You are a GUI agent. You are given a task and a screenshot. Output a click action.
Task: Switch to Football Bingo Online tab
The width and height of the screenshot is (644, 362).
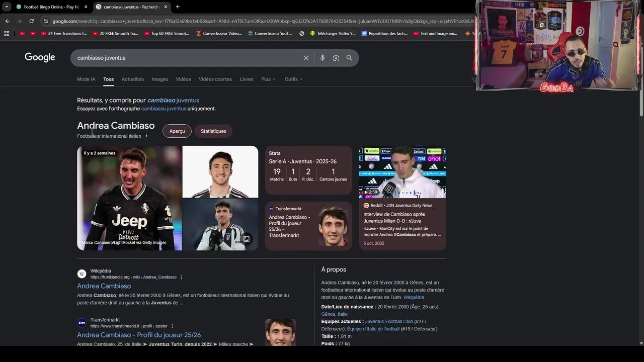[x=50, y=7]
